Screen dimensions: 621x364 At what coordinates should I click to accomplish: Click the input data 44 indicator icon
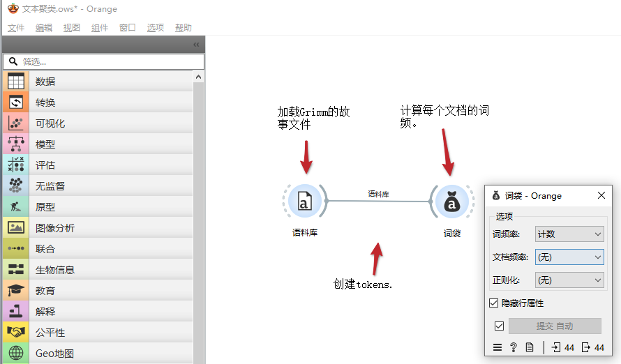click(x=556, y=347)
